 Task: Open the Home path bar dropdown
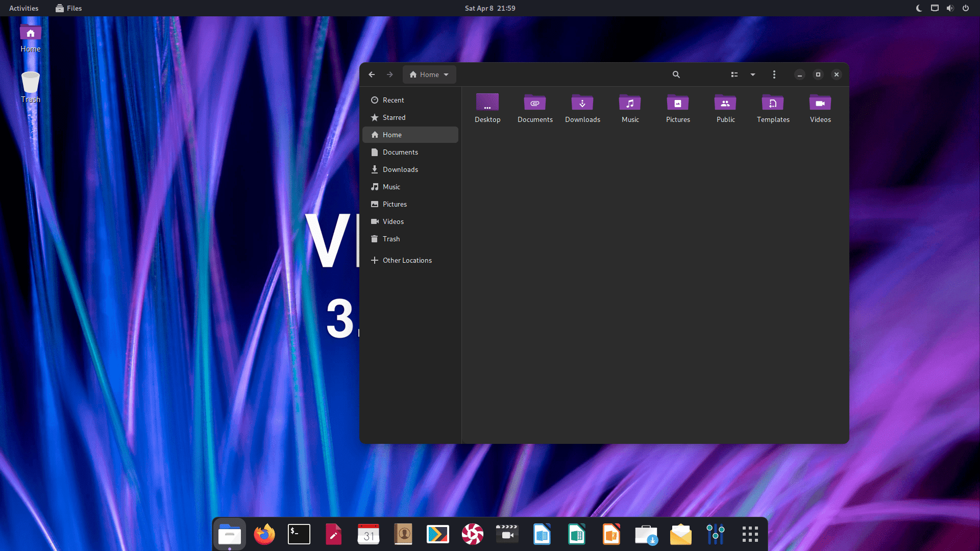(x=429, y=74)
